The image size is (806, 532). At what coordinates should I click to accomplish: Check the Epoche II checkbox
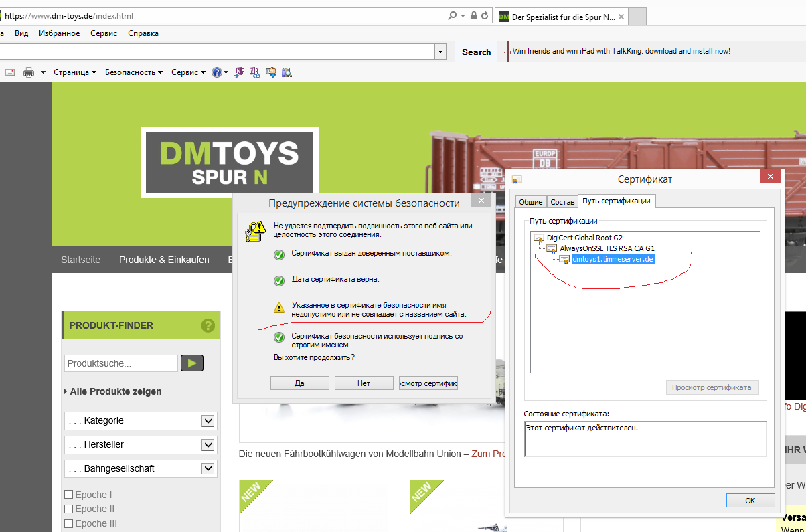(68, 509)
